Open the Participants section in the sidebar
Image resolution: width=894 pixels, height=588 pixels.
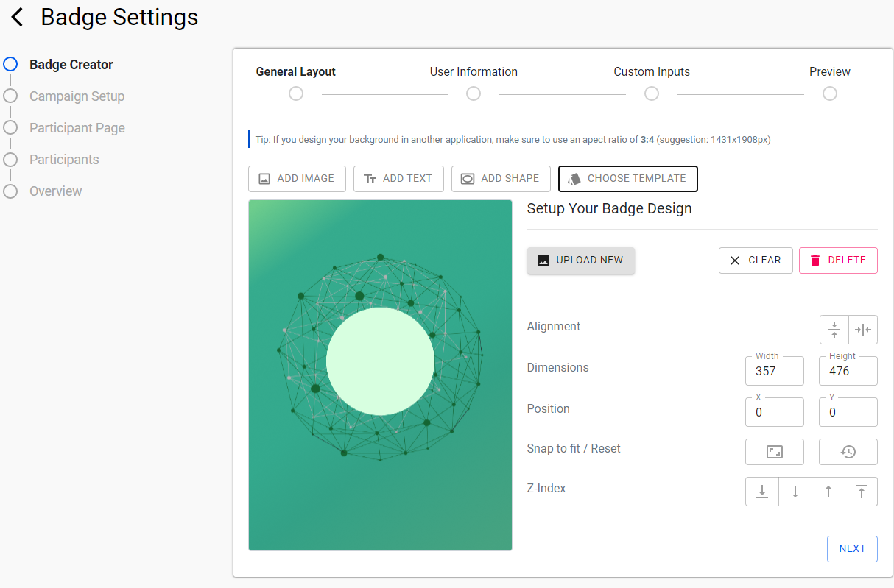point(64,159)
